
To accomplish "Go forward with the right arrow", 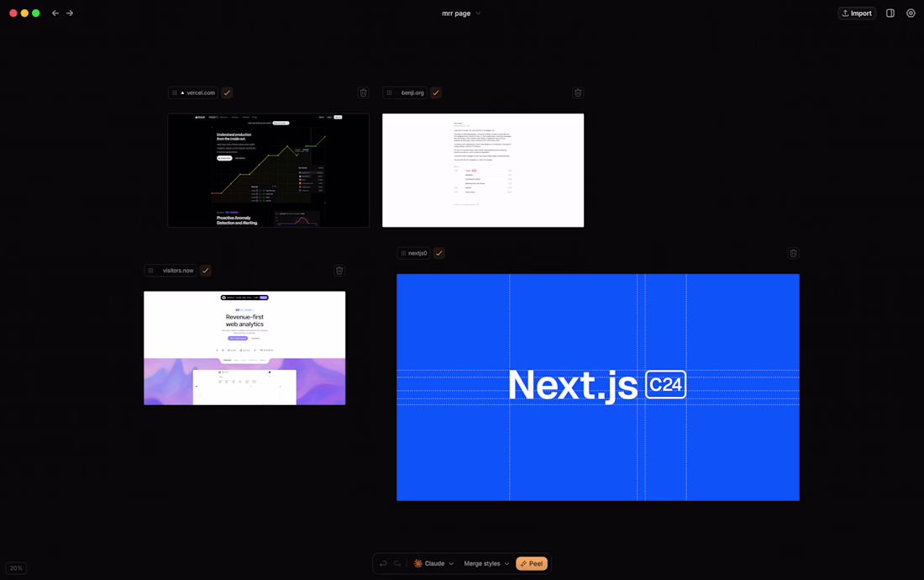I will [x=70, y=13].
